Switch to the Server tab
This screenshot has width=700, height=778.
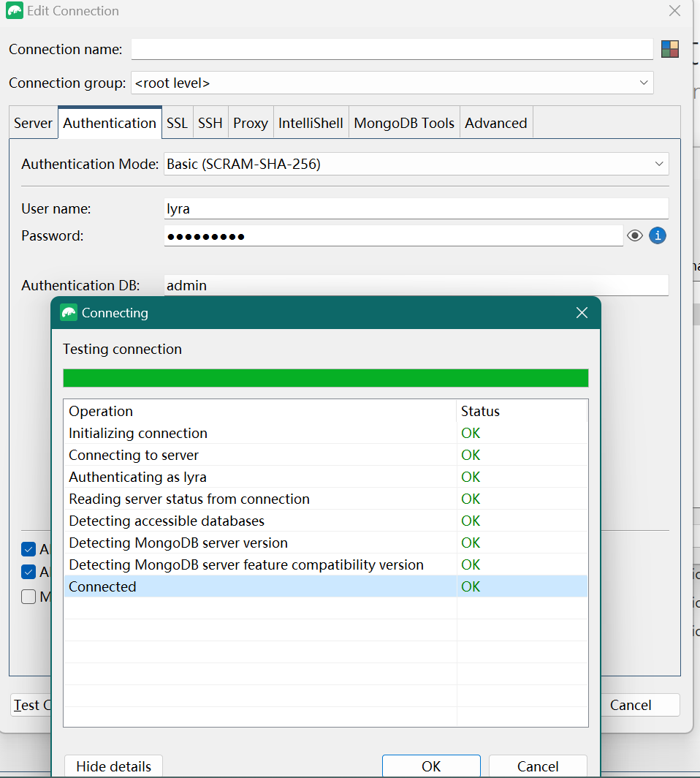(33, 123)
